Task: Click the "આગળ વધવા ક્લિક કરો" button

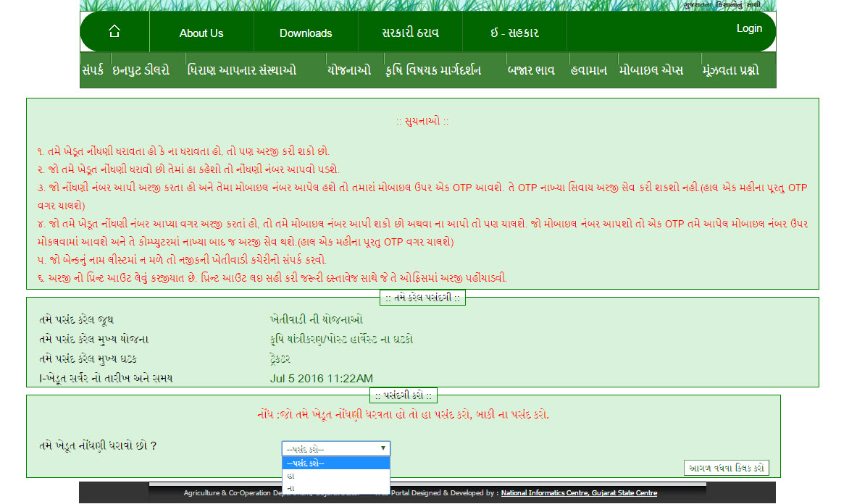Action: 726,466
